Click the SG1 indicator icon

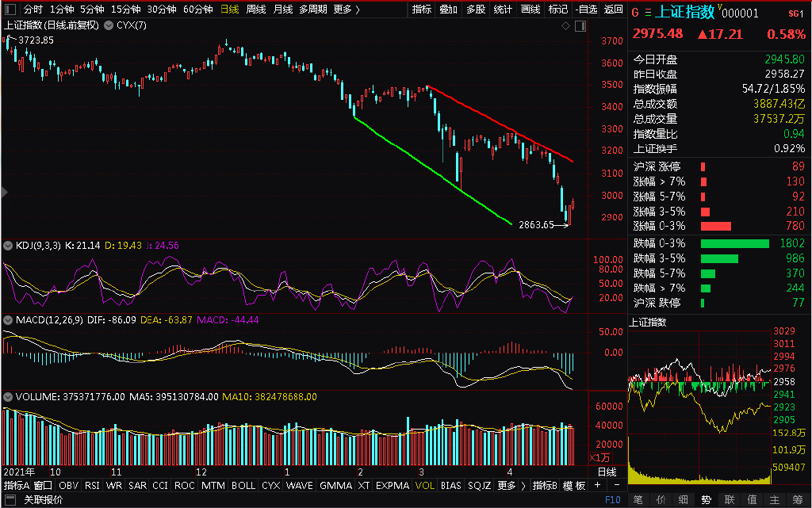[x=795, y=13]
